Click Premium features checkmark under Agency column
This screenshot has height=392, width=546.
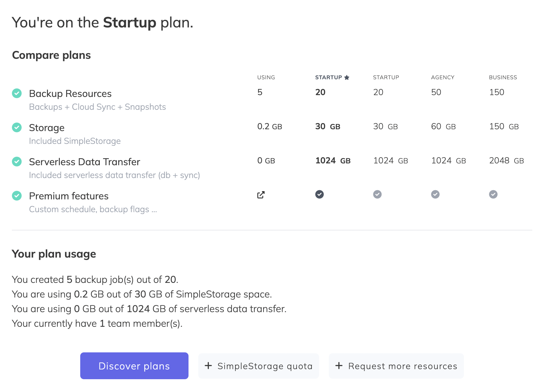click(x=435, y=194)
